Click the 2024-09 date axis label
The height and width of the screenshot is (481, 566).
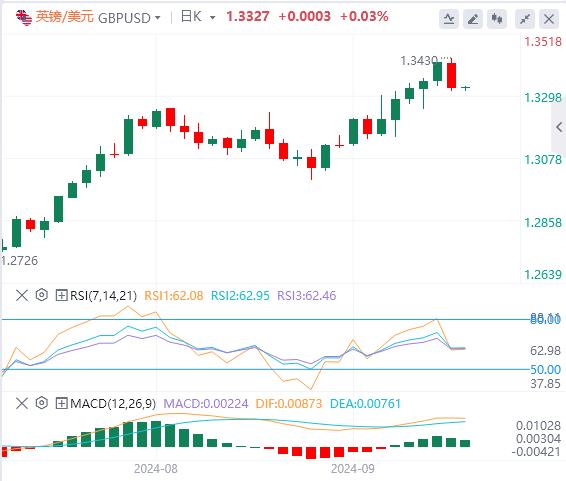pos(353,469)
